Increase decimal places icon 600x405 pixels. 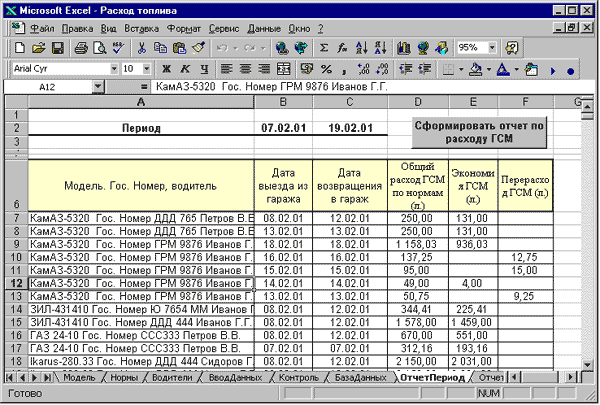363,69
